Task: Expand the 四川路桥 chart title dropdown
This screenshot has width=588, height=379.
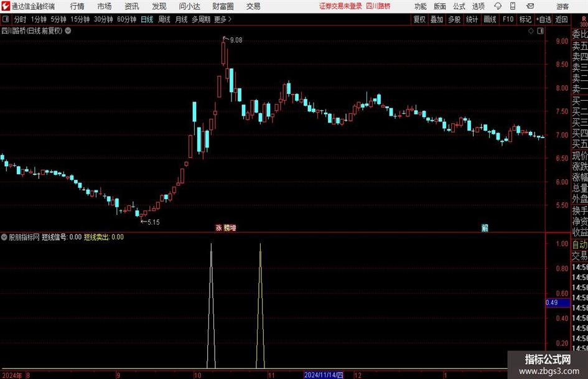Action: point(68,30)
